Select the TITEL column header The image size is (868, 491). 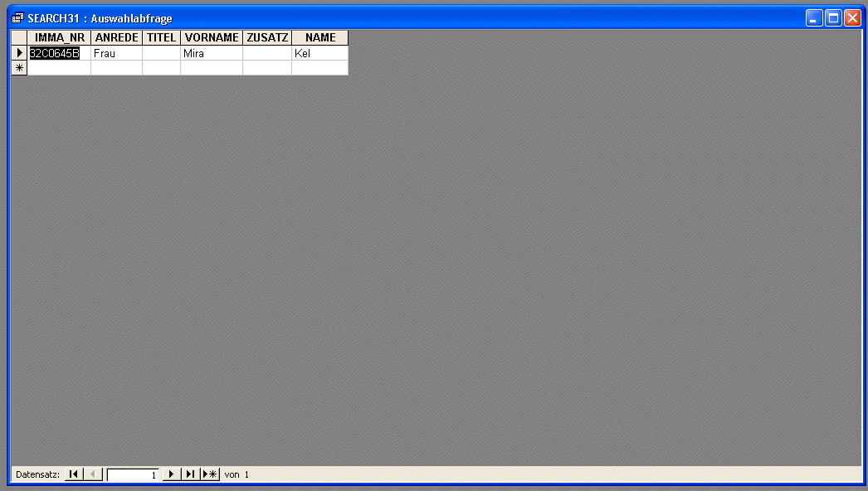(161, 37)
